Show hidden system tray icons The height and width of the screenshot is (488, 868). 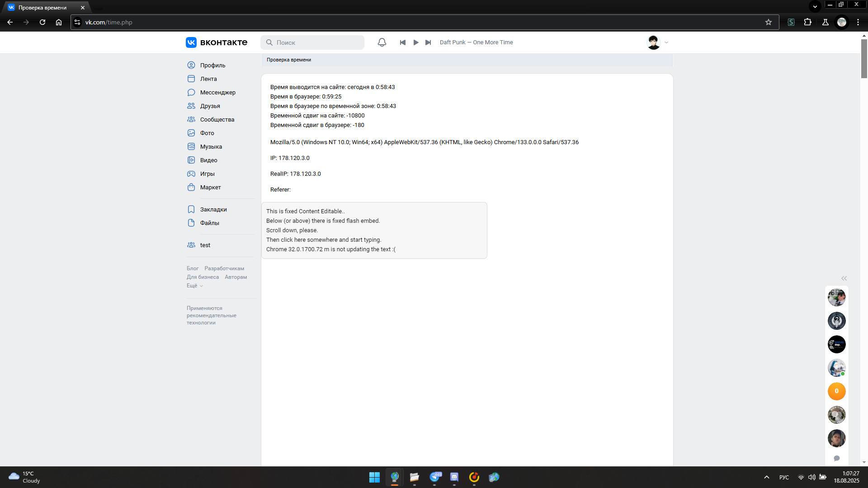[767, 477]
